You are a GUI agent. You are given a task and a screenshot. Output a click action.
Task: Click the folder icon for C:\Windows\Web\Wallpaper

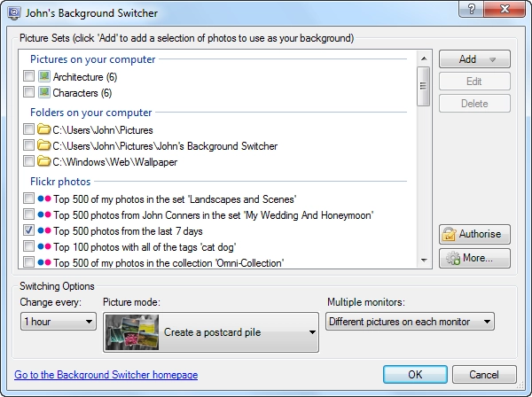[x=43, y=161]
